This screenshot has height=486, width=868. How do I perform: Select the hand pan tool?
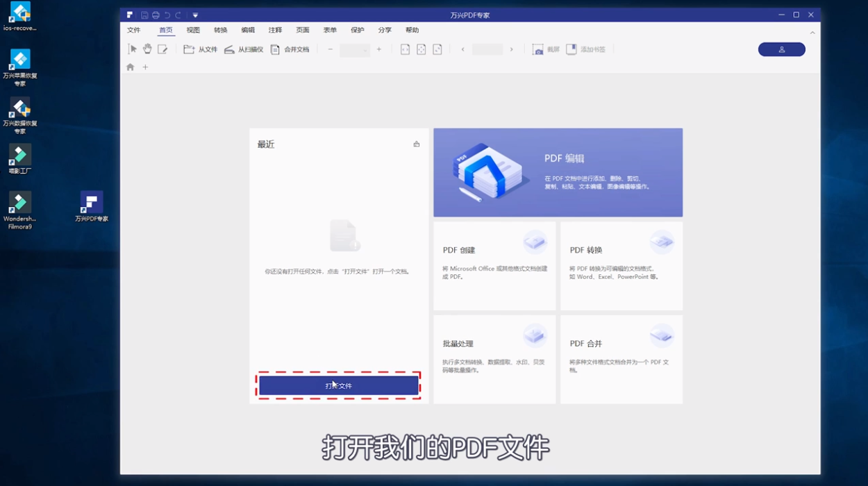(x=147, y=49)
